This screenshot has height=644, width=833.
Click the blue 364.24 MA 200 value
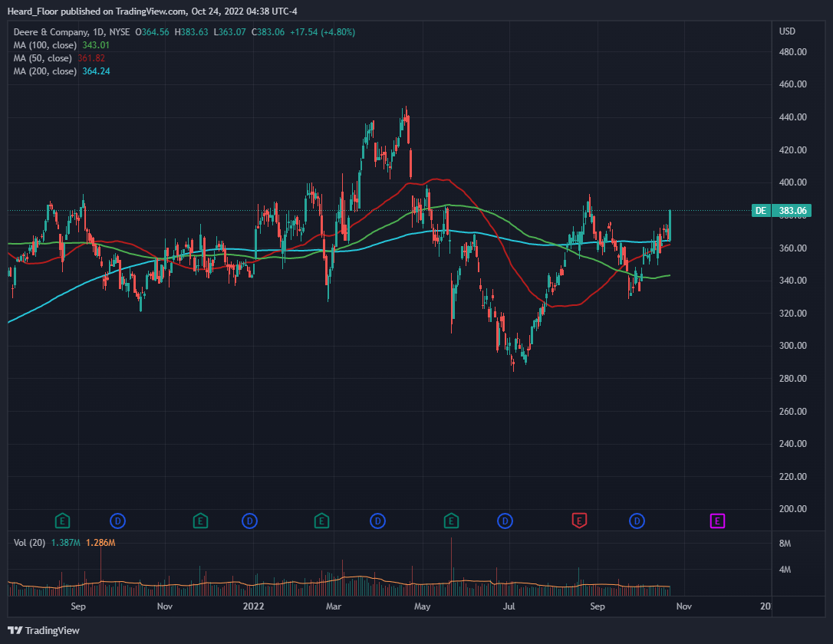click(96, 71)
